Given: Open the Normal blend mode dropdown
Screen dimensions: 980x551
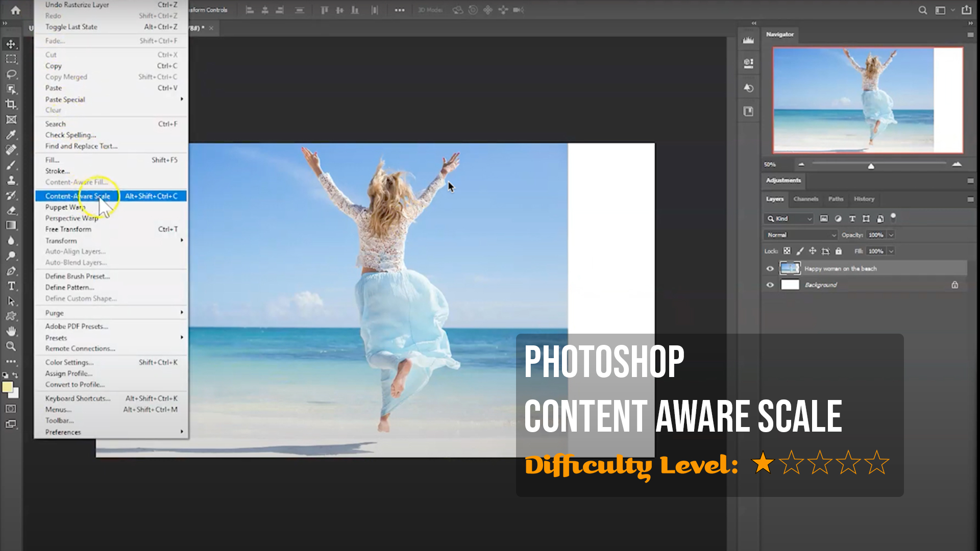Looking at the screenshot, I should (801, 235).
